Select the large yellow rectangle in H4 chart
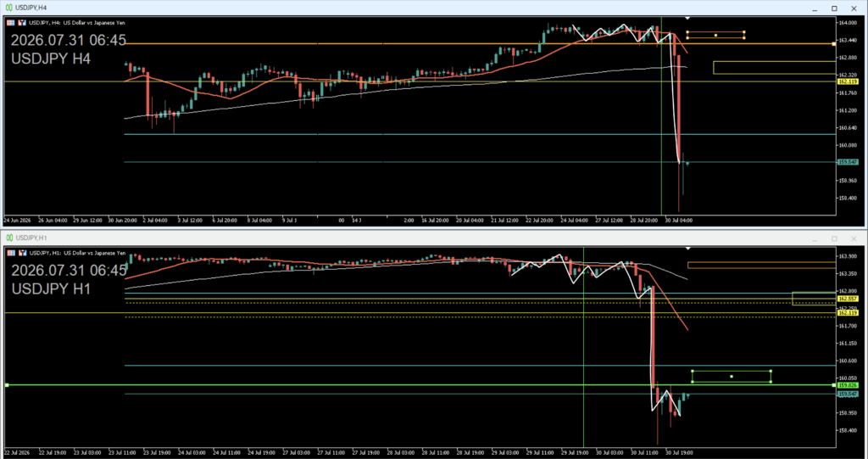Image resolution: width=868 pixels, height=459 pixels. pyautogui.click(x=775, y=68)
